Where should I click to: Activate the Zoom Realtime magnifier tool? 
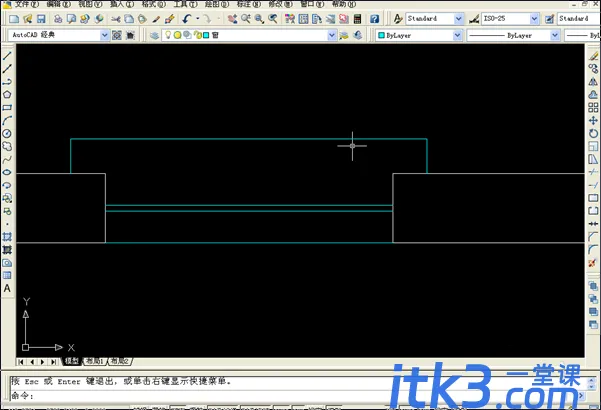[x=246, y=19]
